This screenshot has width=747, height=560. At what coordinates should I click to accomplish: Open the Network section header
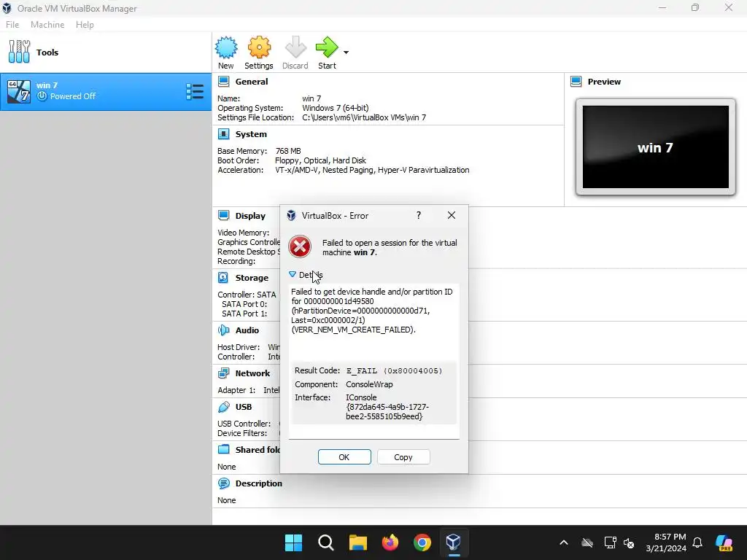click(252, 373)
